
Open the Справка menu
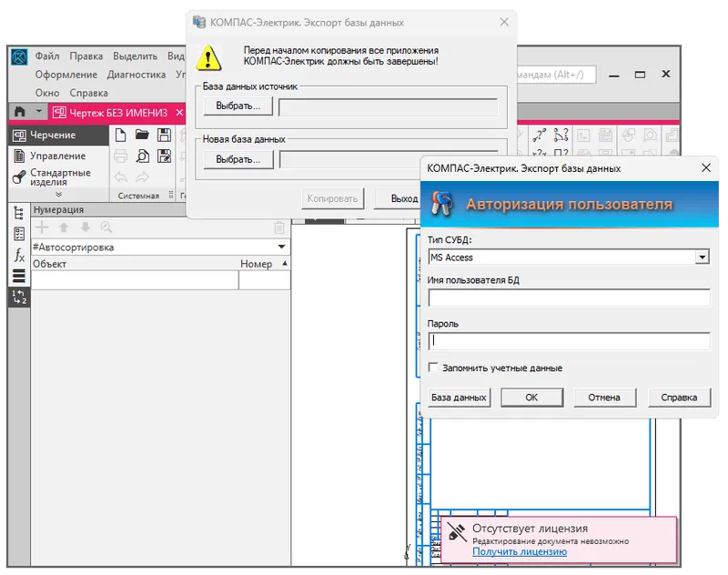(x=88, y=94)
